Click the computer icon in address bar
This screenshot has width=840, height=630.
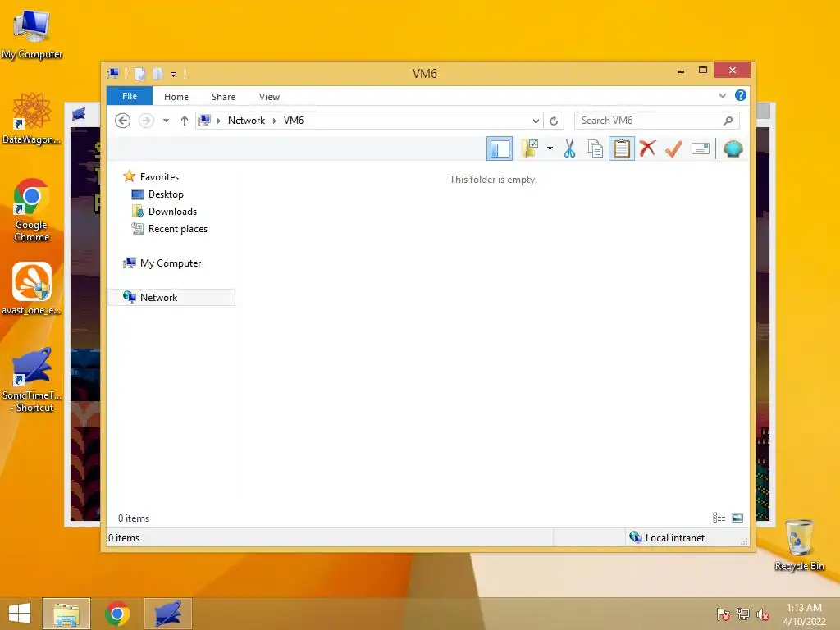(x=204, y=121)
